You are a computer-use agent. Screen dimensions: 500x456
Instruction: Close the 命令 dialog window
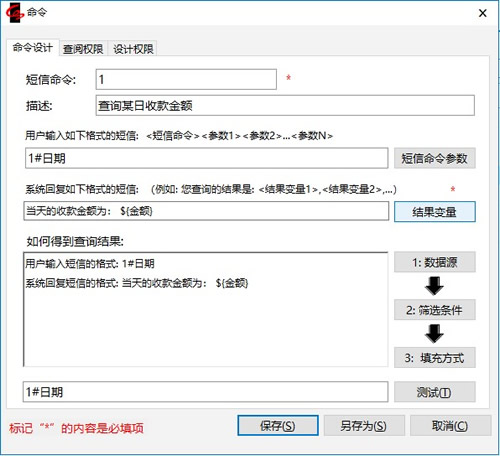point(482,13)
